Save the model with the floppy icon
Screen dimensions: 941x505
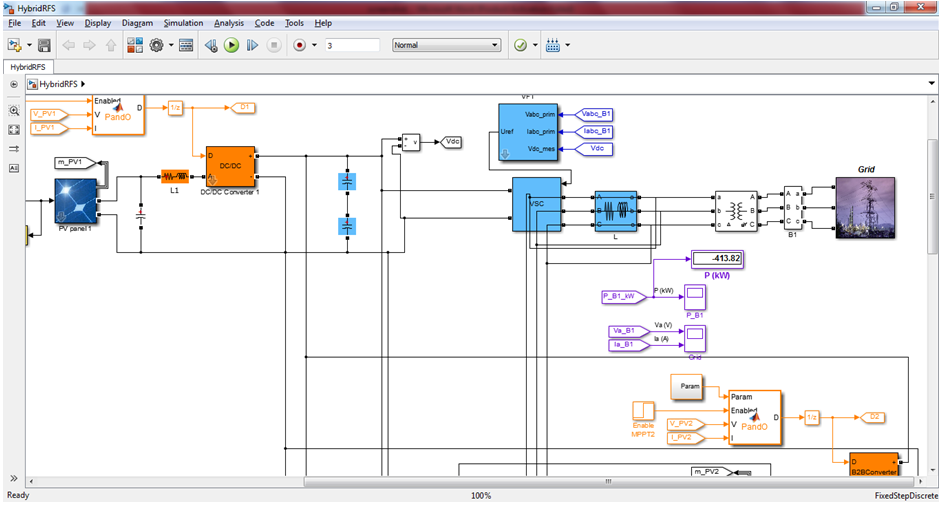pos(44,45)
